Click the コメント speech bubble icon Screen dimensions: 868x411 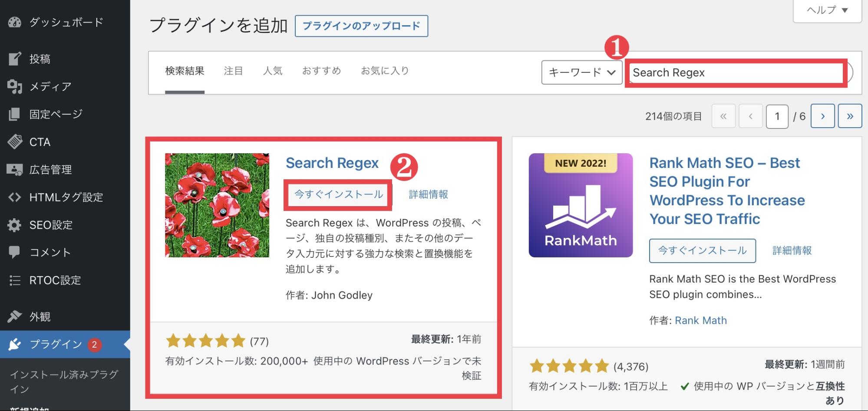point(14,252)
